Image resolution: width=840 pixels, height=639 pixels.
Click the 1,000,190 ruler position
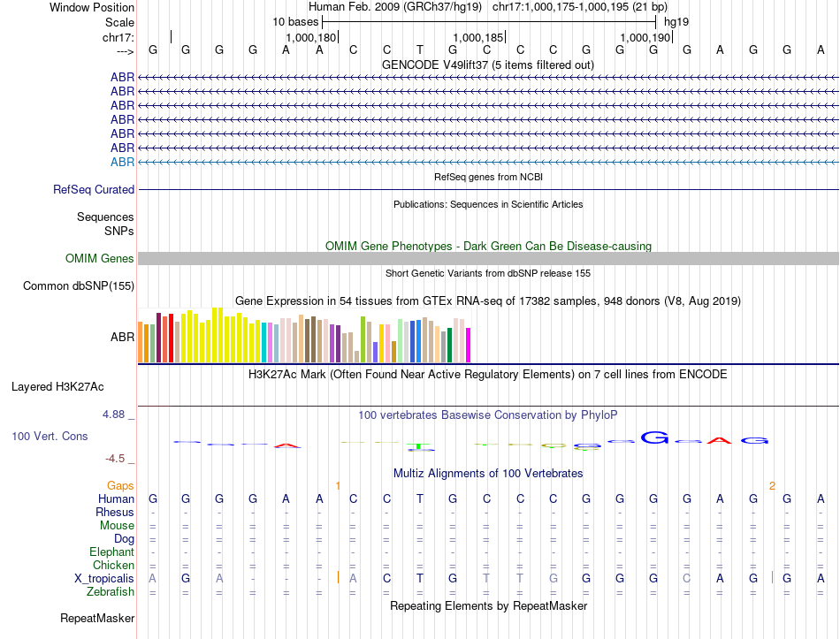click(645, 37)
